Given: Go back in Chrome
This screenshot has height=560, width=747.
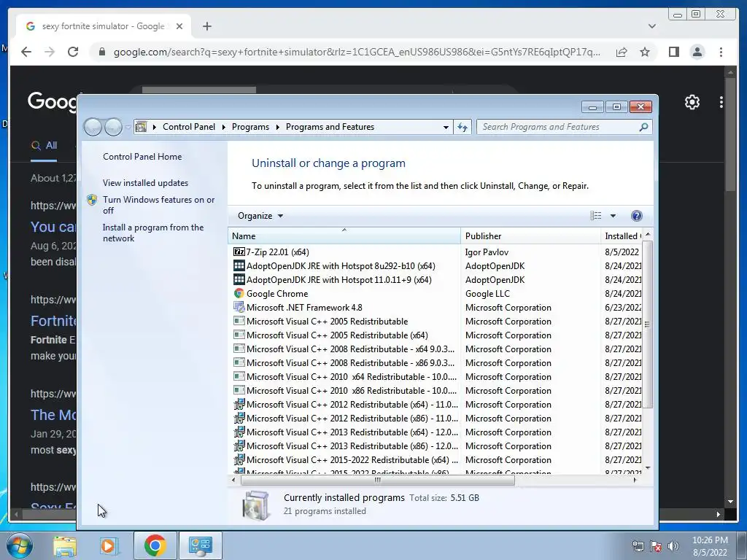Looking at the screenshot, I should pos(26,52).
